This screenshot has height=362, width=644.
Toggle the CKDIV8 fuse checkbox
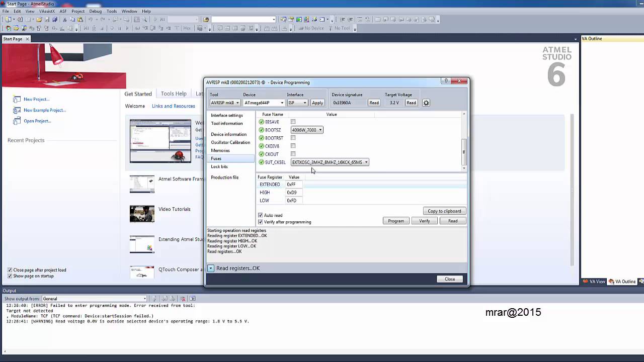[x=293, y=146]
